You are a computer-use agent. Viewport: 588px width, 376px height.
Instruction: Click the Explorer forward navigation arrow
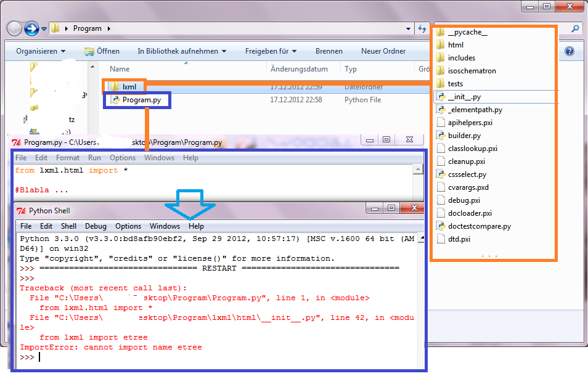tap(31, 28)
